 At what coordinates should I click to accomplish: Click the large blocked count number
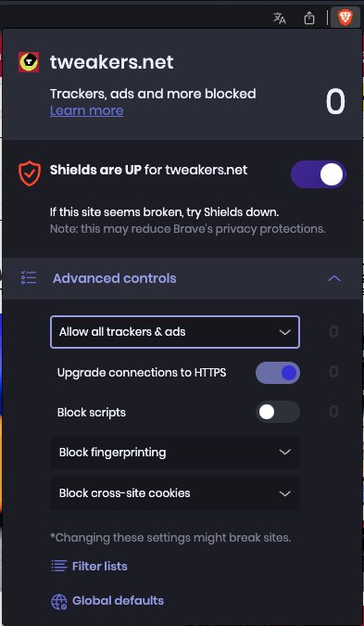pos(335,102)
